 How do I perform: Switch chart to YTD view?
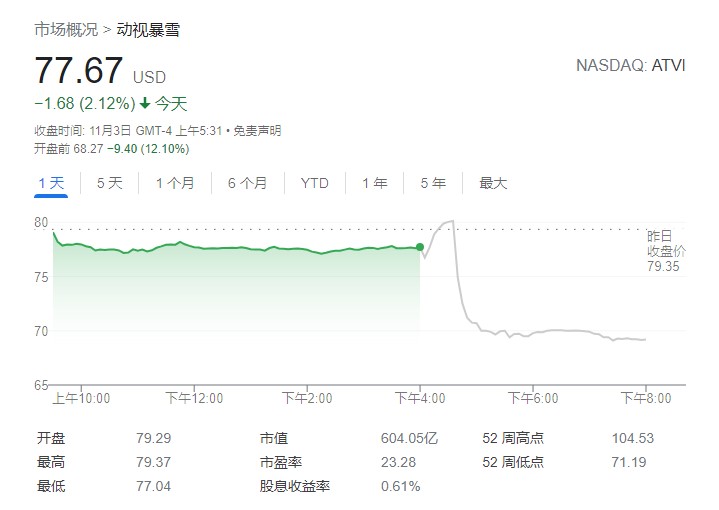[x=314, y=183]
